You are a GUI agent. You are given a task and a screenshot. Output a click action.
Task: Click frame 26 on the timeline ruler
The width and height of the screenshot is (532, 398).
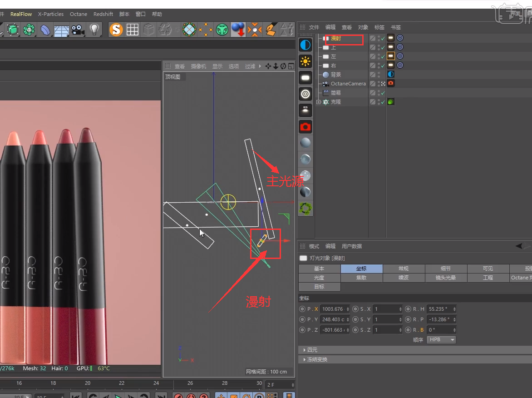click(x=190, y=383)
